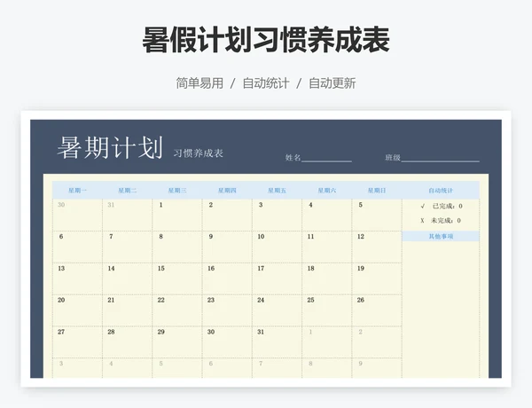Select the 习惯养成表 subtitle in the sheet
The width and height of the screenshot is (532, 408).
click(198, 153)
